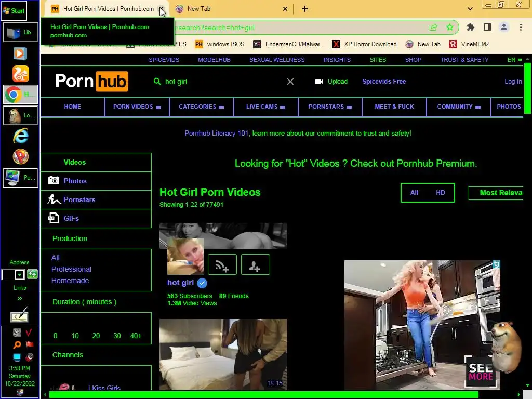Open the MODELHUB top link

214,60
